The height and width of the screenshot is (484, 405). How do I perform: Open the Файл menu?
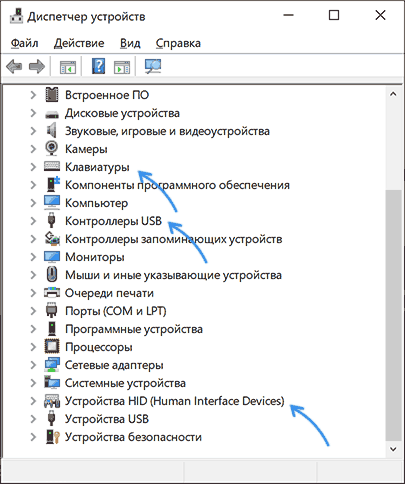(x=24, y=43)
